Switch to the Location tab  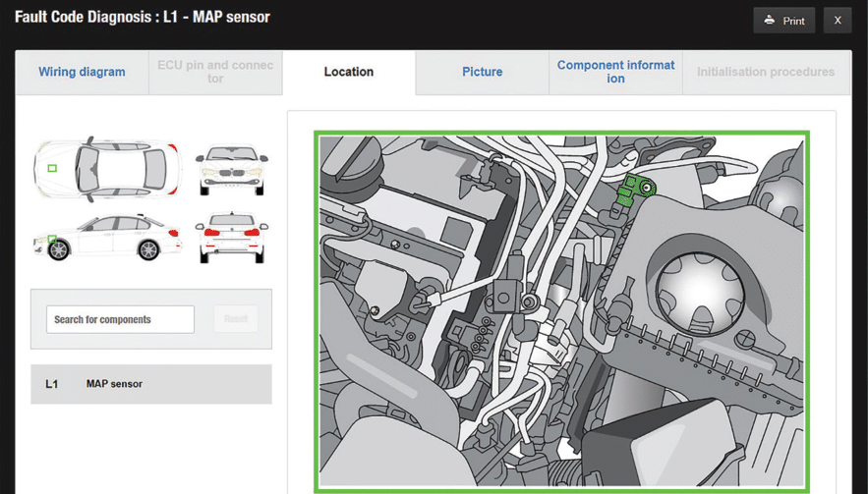click(349, 72)
